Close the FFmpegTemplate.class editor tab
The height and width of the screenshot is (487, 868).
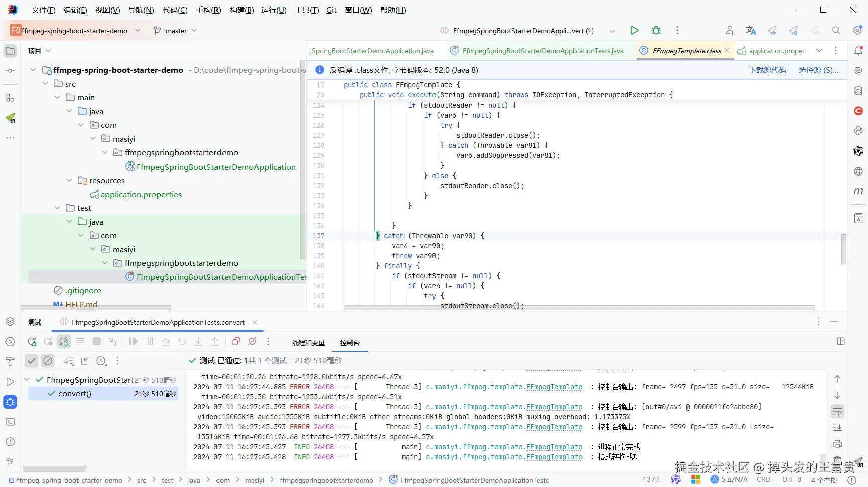(727, 51)
